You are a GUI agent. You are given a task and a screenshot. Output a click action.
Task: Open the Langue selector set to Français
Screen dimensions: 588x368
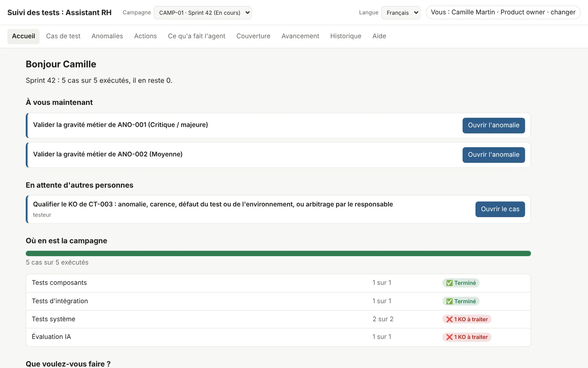[x=401, y=13]
